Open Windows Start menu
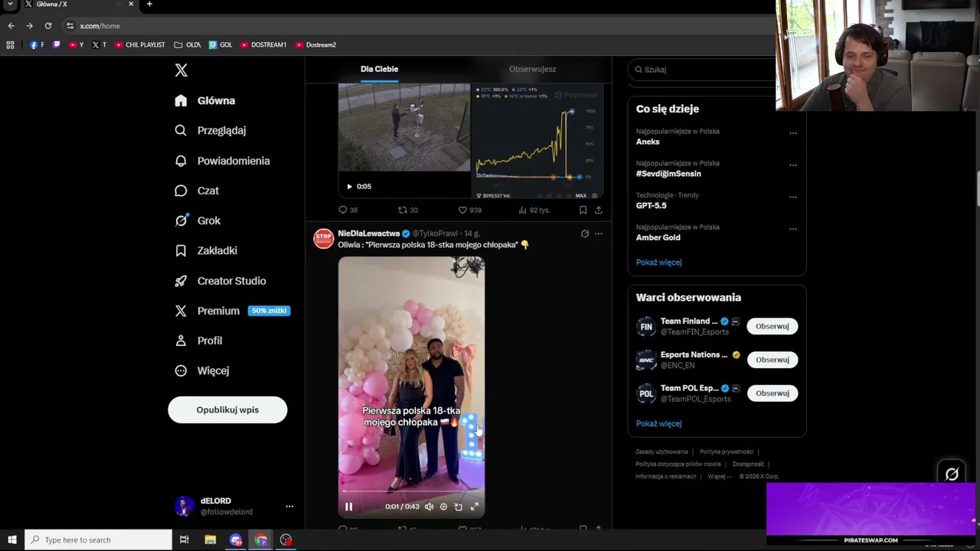This screenshot has height=551, width=980. pos(11,540)
